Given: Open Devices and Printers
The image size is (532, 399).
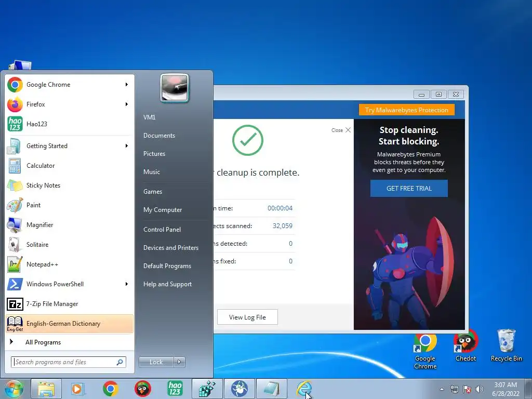Looking at the screenshot, I should [x=170, y=248].
